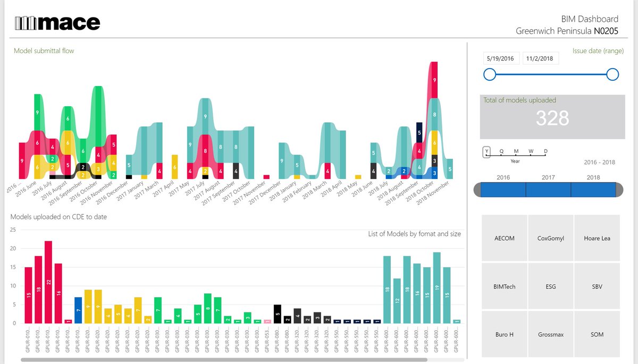Select the Y (Year) granularity option

tap(486, 151)
